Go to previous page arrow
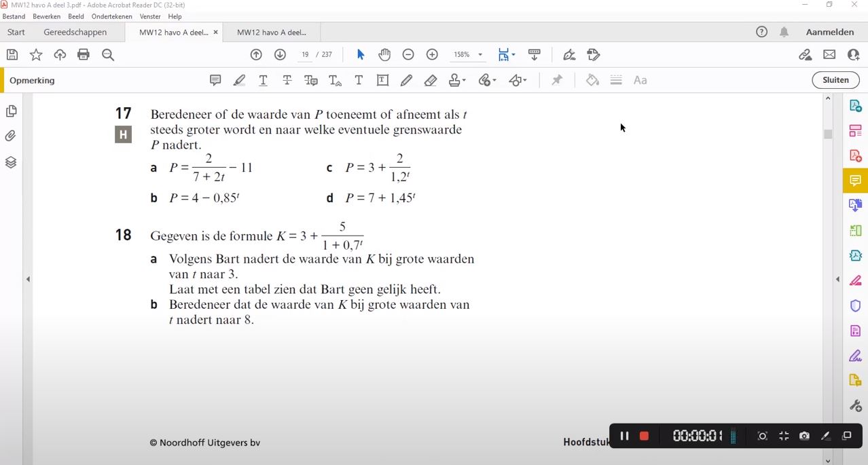Viewport: 868px width, 465px height. point(256,55)
